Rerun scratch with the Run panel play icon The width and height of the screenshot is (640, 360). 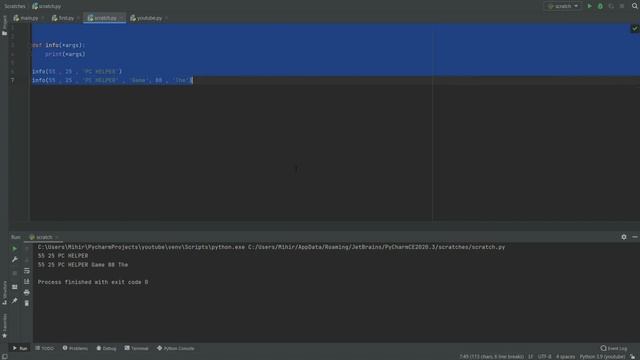[x=14, y=248]
